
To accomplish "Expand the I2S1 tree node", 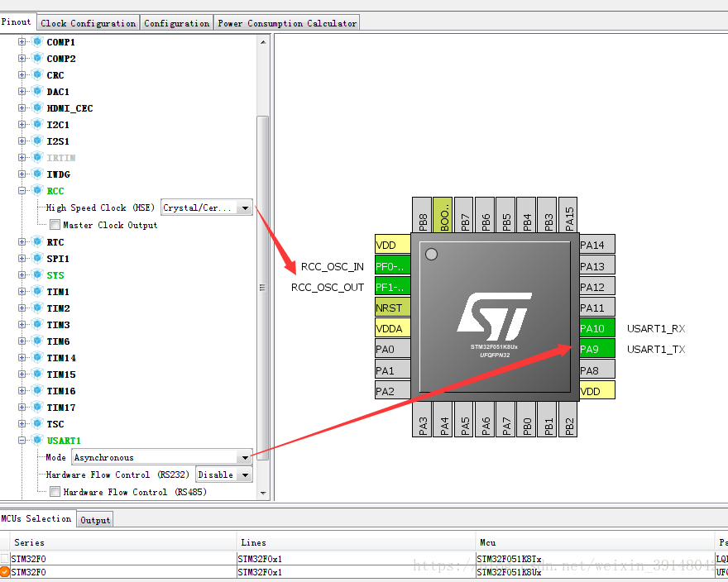I will (x=22, y=141).
